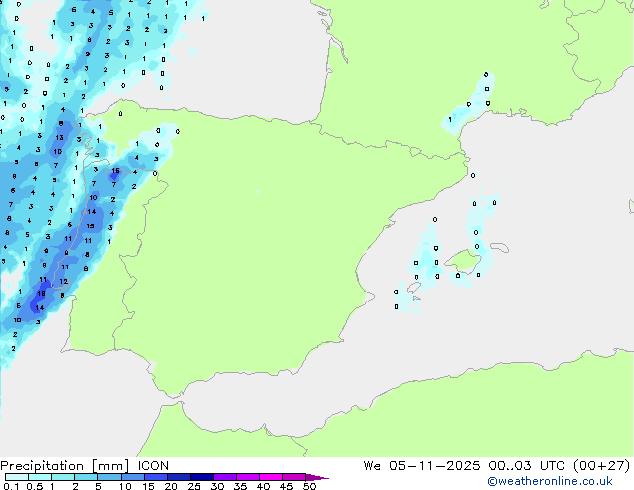Click the '(00+27)' forecast offset text
This screenshot has width=634, height=490.
[x=602, y=466]
